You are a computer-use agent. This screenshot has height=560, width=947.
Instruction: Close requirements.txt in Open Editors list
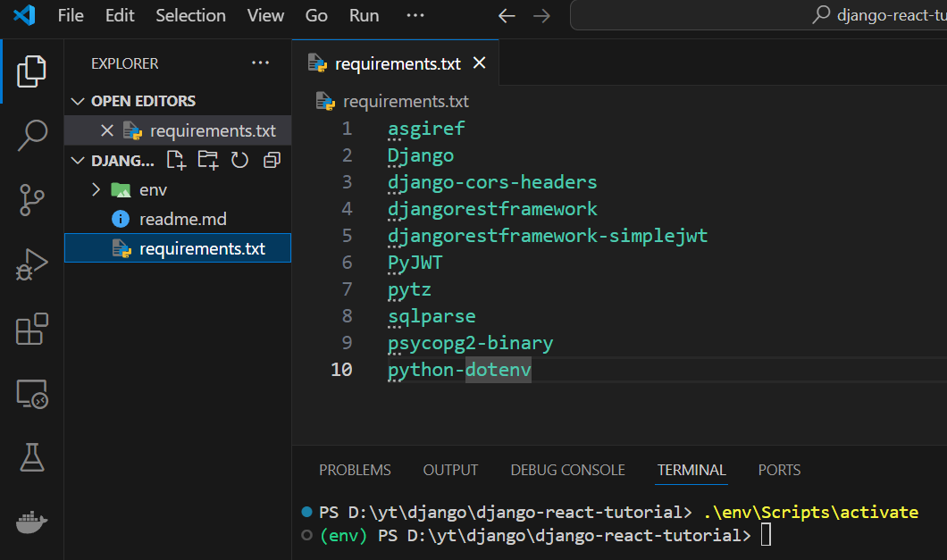coord(107,130)
